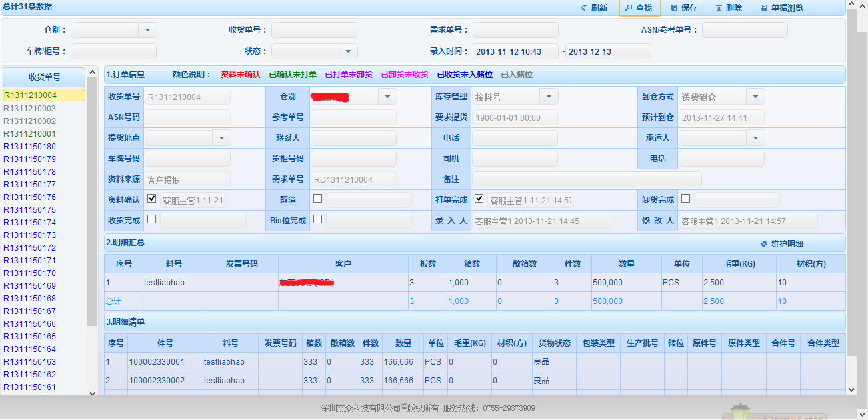Check the 卸货完成 checkbox
868x420 pixels.
click(x=685, y=199)
